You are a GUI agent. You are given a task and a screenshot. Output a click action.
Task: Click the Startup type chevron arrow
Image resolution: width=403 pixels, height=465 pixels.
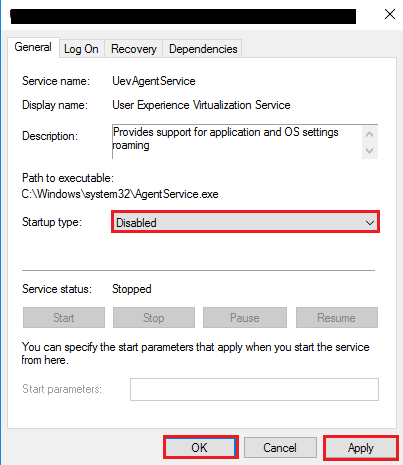coord(370,223)
